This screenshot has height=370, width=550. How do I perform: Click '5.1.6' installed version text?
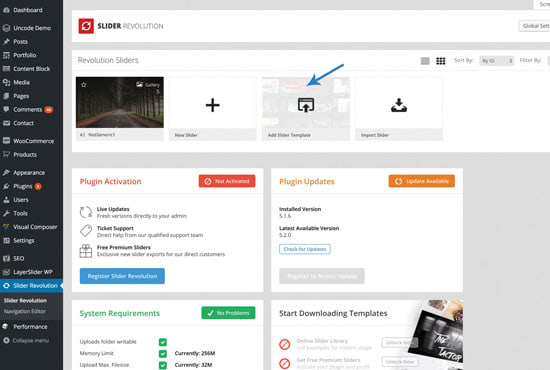pyautogui.click(x=285, y=216)
